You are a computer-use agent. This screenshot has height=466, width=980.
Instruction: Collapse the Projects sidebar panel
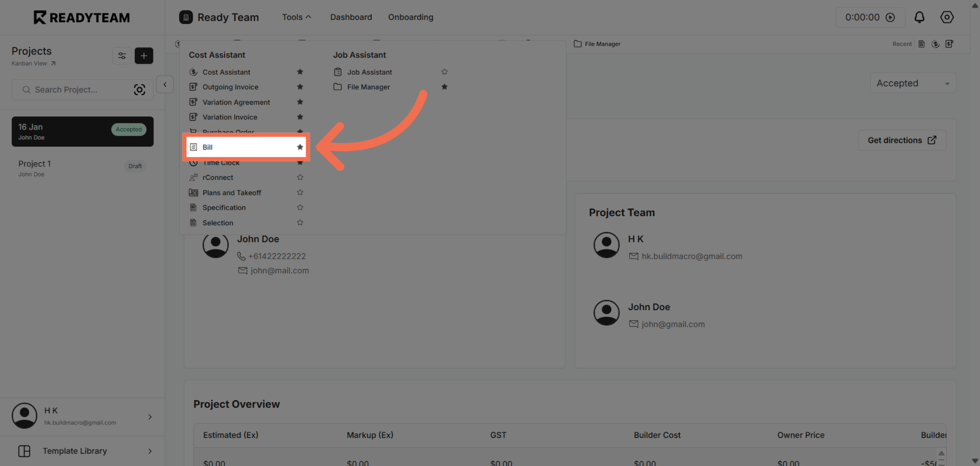coord(165,84)
